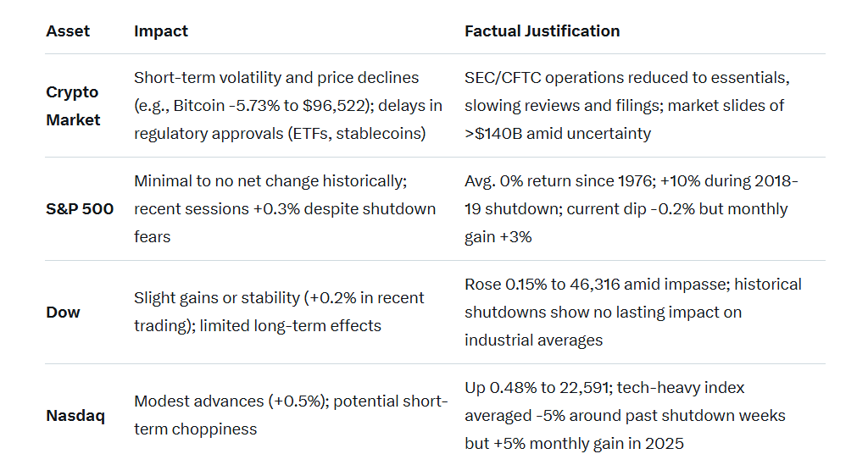
Task: Select the S&P 500 row label
Action: click(x=80, y=209)
